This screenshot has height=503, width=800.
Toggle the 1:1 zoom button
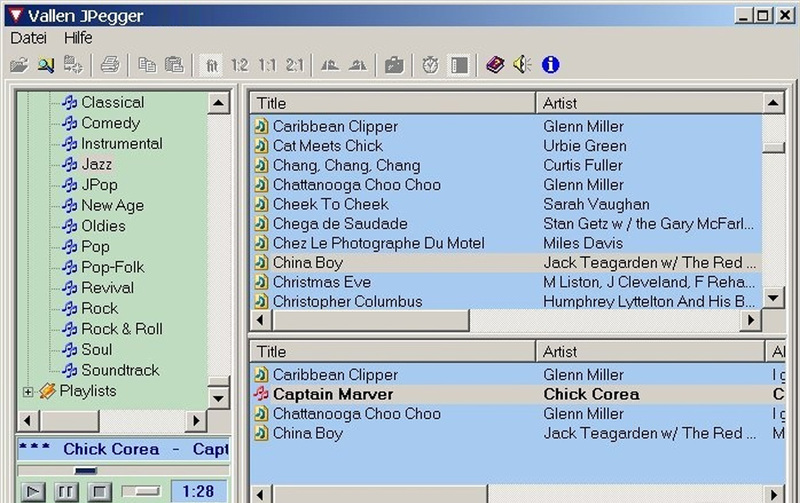coord(267,65)
